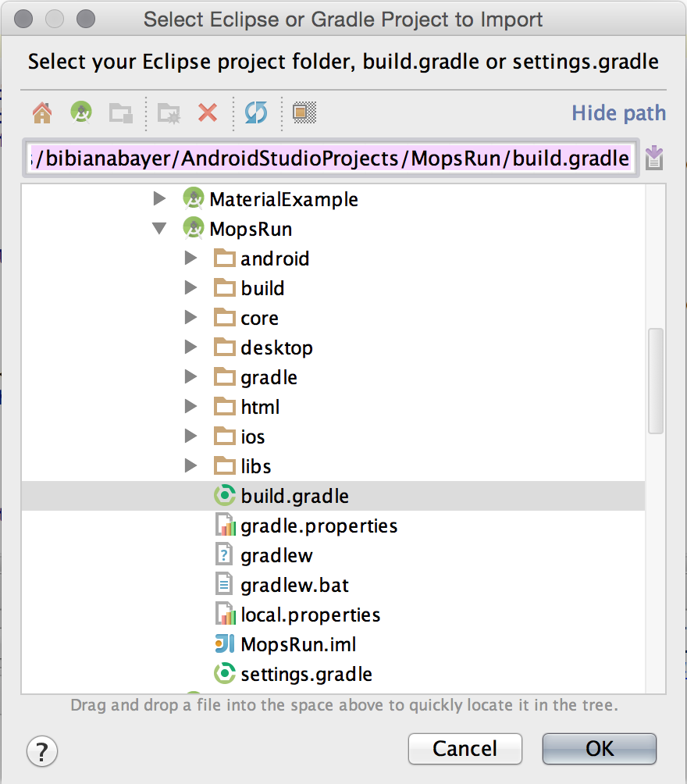Click the file path input field
This screenshot has height=784, width=687.
[x=331, y=158]
